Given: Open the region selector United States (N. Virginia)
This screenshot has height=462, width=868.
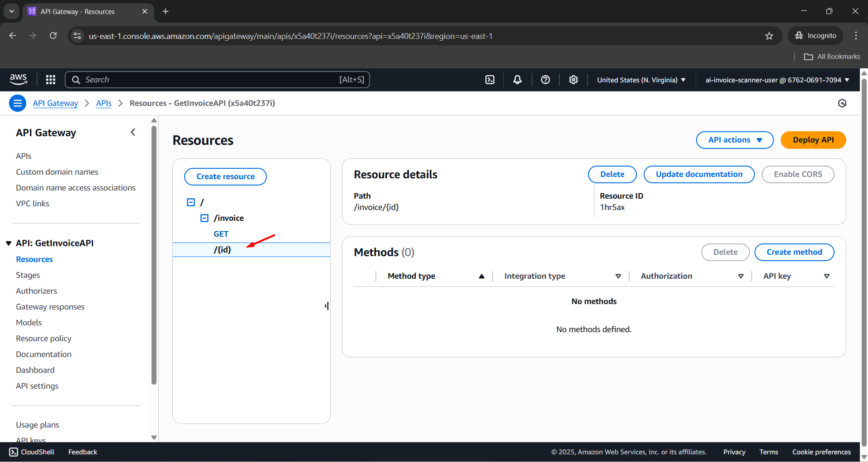Looking at the screenshot, I should click(641, 80).
